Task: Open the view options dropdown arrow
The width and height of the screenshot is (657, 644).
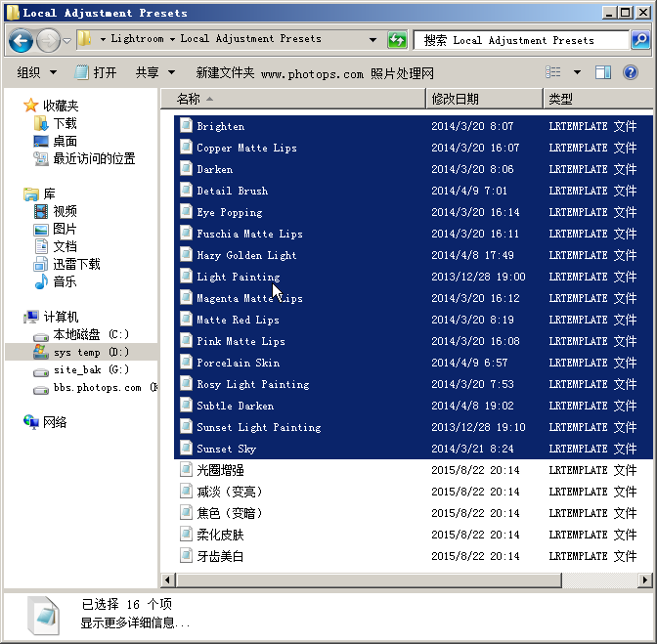Action: [x=577, y=72]
